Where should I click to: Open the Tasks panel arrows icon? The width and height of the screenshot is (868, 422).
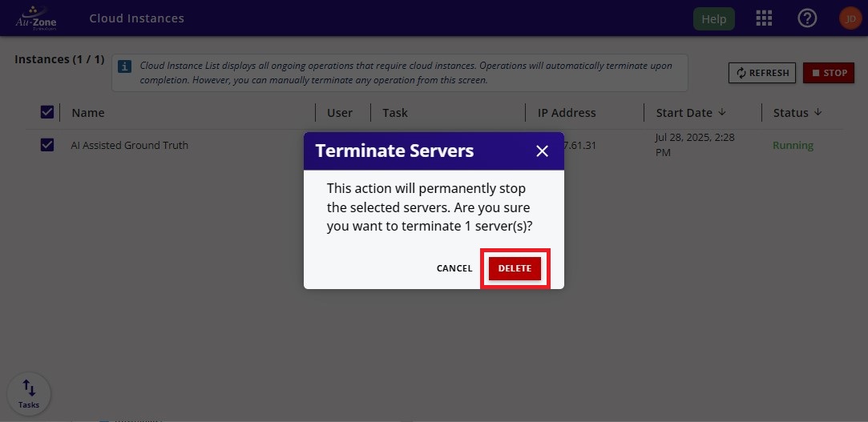[x=29, y=388]
